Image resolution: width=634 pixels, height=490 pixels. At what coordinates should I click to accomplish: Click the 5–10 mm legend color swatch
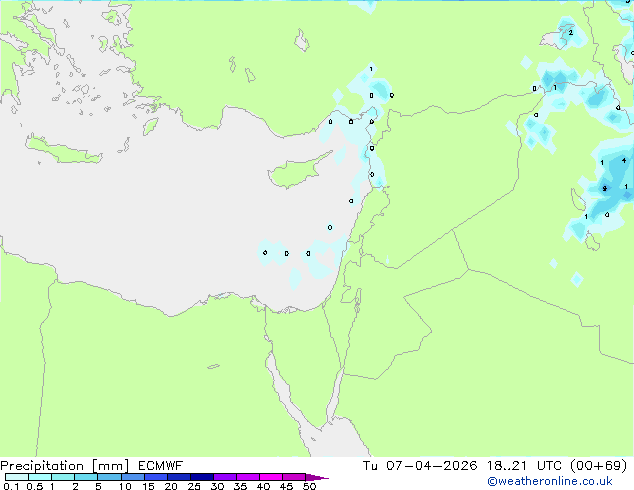tap(109, 477)
